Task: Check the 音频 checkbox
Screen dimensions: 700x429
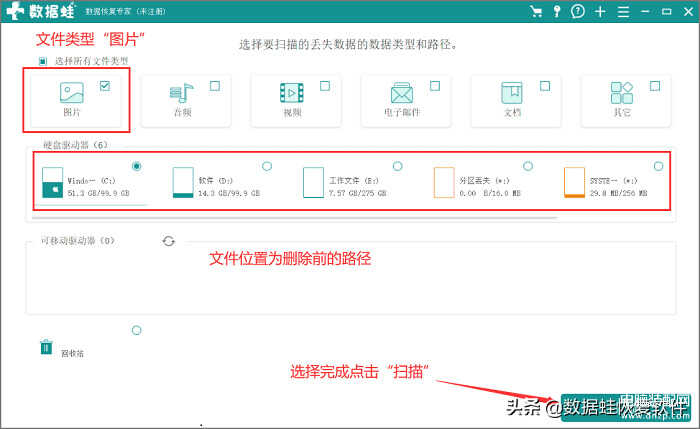Action: click(215, 86)
